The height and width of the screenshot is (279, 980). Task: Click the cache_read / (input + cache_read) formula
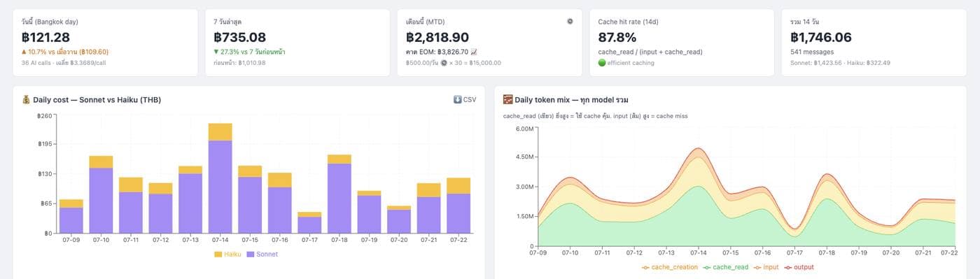pos(650,52)
